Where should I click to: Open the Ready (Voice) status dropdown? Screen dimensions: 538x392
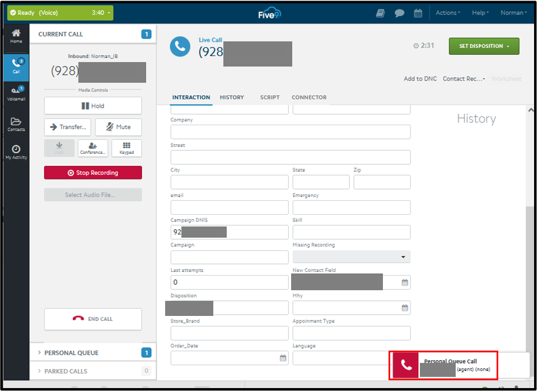click(x=60, y=13)
